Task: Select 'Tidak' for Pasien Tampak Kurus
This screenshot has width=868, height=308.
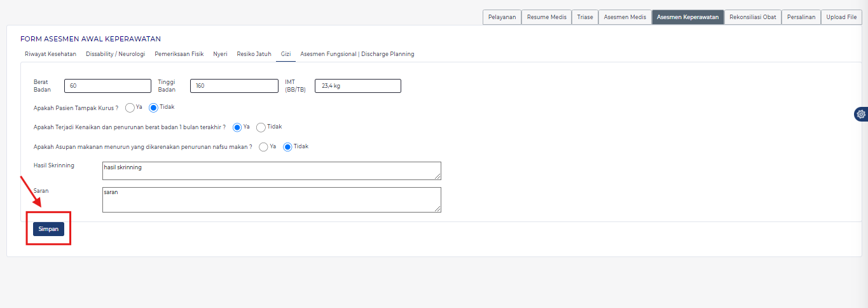Action: click(x=153, y=108)
